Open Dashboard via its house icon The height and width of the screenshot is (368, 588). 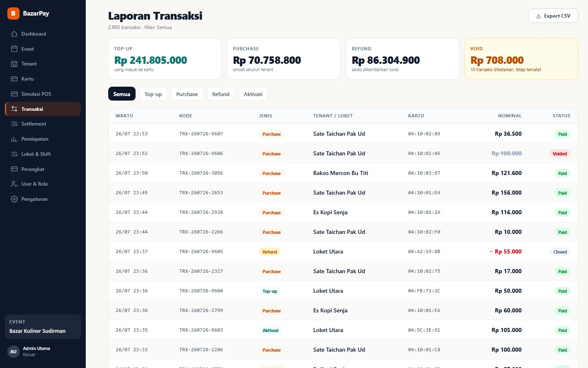coord(14,34)
